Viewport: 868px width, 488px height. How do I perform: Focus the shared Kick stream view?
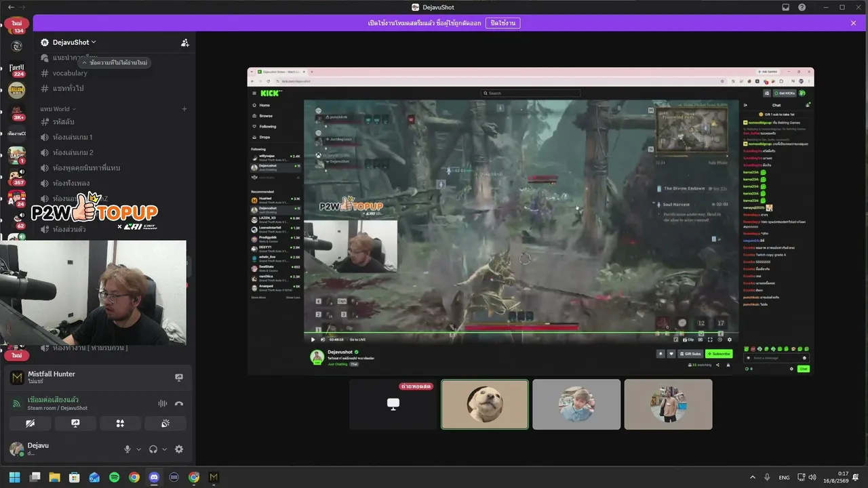click(x=530, y=221)
